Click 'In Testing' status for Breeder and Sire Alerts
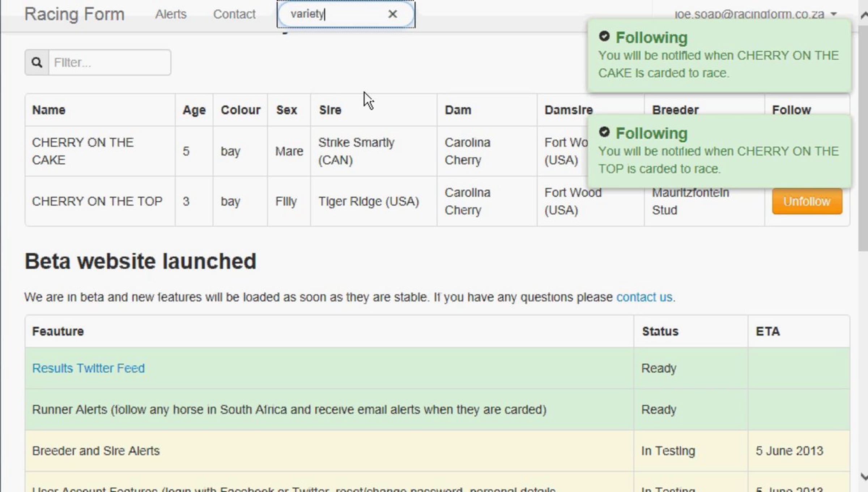The width and height of the screenshot is (868, 492). (668, 451)
